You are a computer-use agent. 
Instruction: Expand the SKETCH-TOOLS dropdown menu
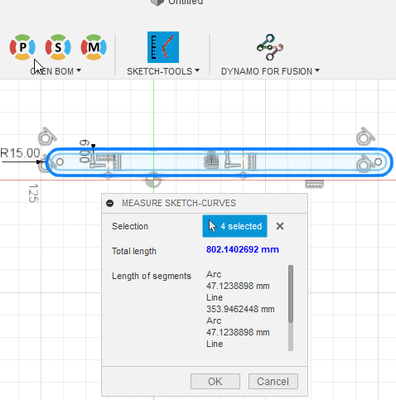click(x=163, y=71)
